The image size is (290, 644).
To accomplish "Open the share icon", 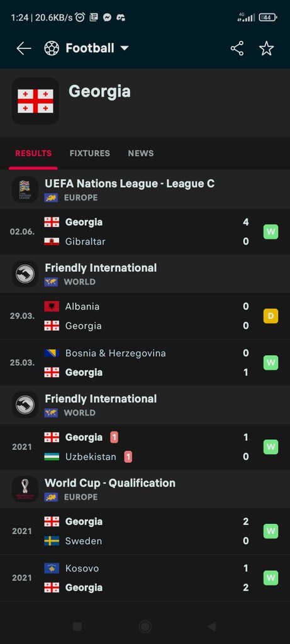I will pos(237,48).
